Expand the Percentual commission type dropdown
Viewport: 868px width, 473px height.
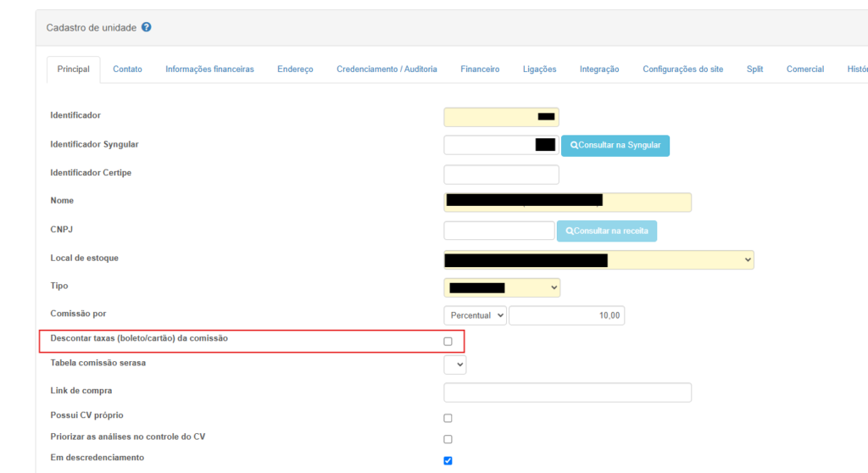pos(475,315)
